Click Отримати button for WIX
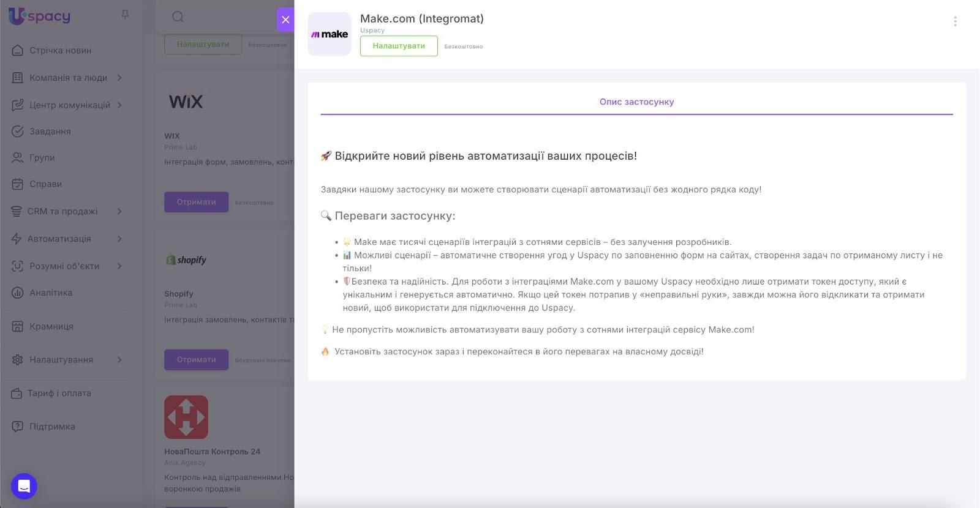 [x=197, y=202]
